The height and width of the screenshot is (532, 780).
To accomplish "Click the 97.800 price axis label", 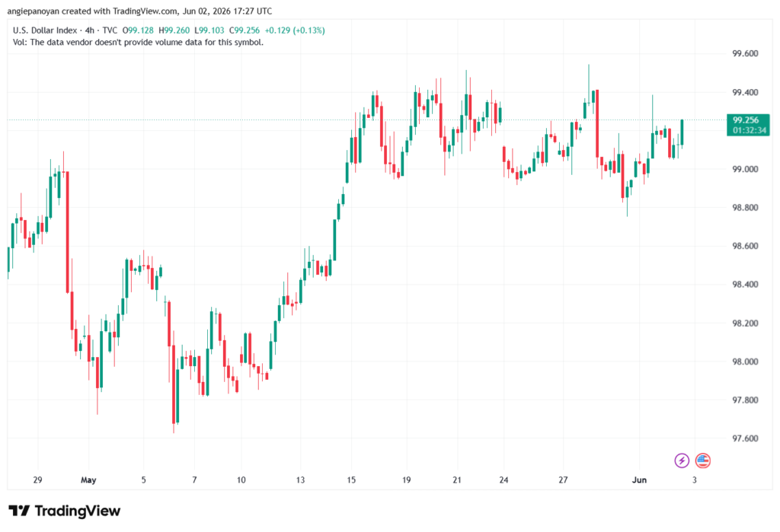I will (745, 400).
